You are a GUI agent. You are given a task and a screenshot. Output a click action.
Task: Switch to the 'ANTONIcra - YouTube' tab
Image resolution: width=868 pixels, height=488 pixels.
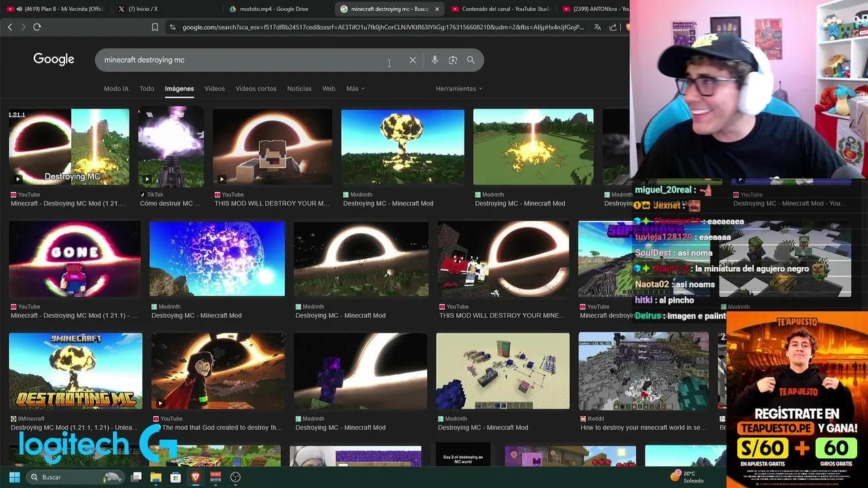point(595,9)
